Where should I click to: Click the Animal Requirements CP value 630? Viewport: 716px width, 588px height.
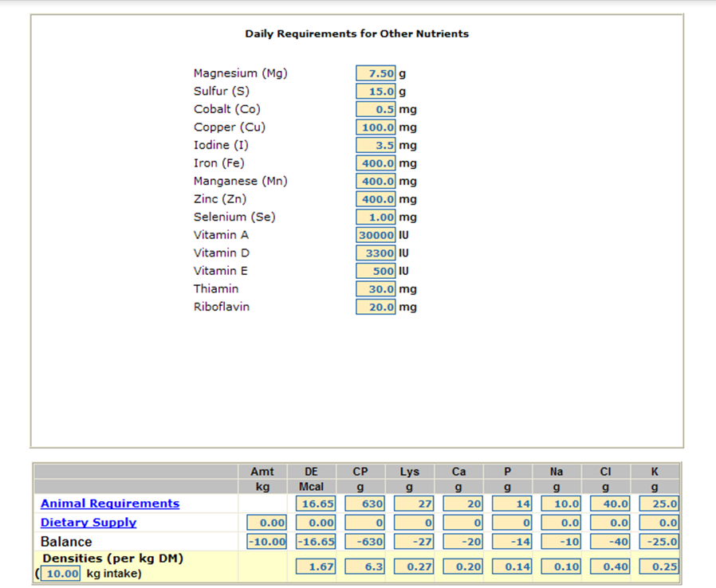coord(364,504)
